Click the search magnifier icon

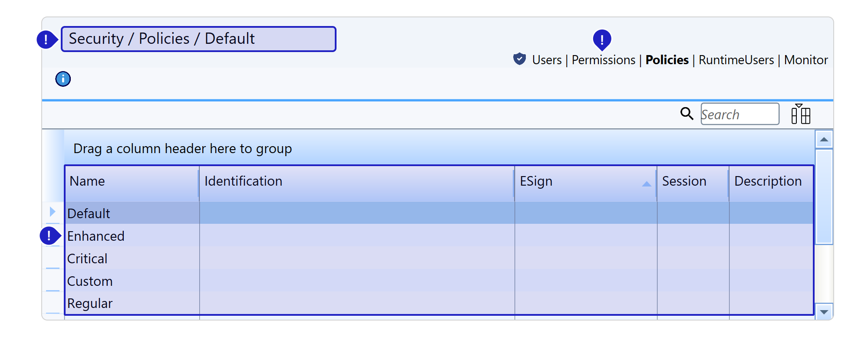point(686,114)
